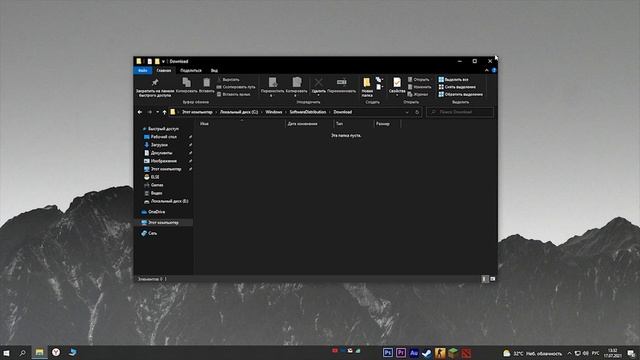Click Select all (Выделить все)

pyautogui.click(x=453, y=80)
